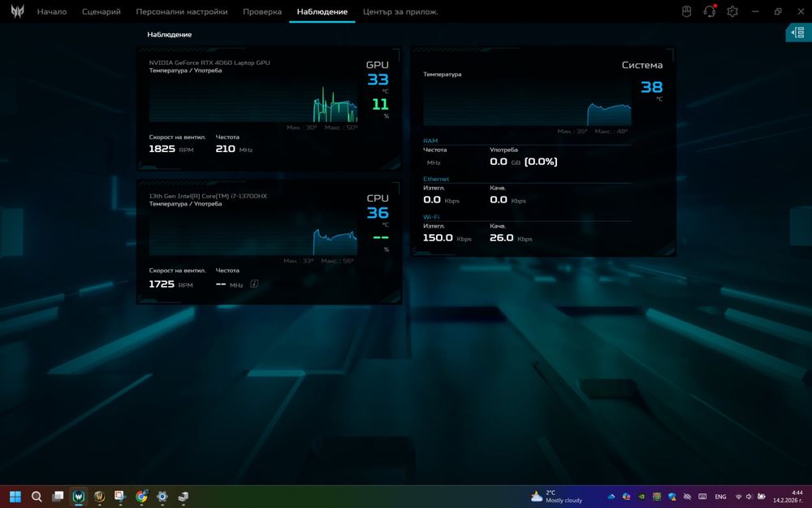Click the Ethernet upload value 0.0 Kbps
Screen dimensions: 812x508
pos(508,200)
